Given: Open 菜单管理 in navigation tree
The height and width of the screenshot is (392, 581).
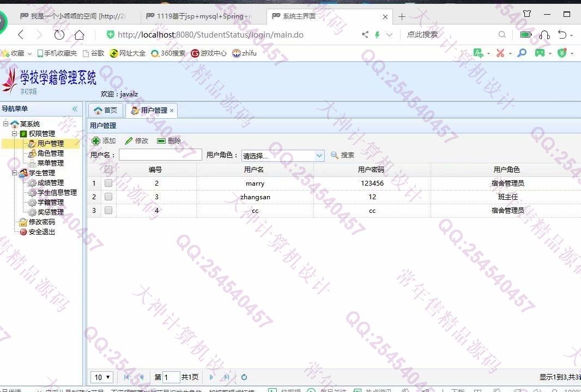Looking at the screenshot, I should [x=51, y=163].
